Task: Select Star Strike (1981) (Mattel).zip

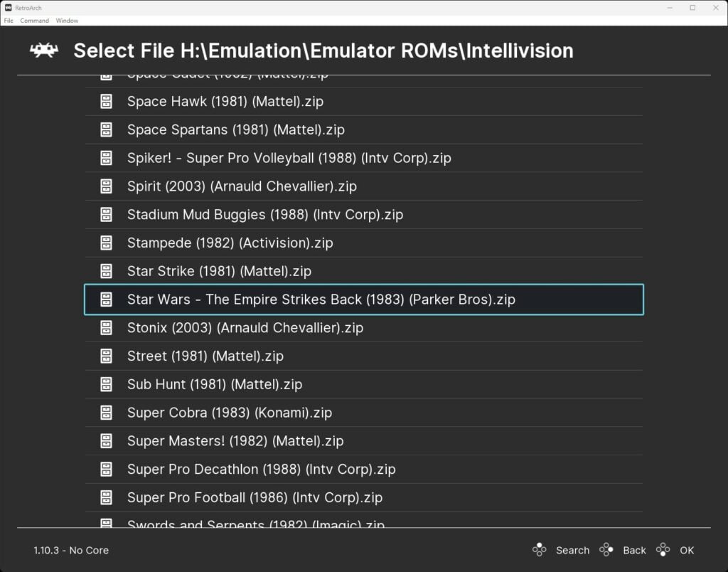Action: tap(364, 271)
